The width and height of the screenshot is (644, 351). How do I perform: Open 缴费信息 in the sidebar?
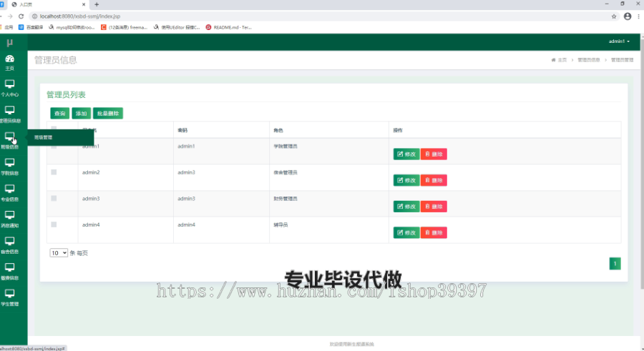[x=10, y=272]
